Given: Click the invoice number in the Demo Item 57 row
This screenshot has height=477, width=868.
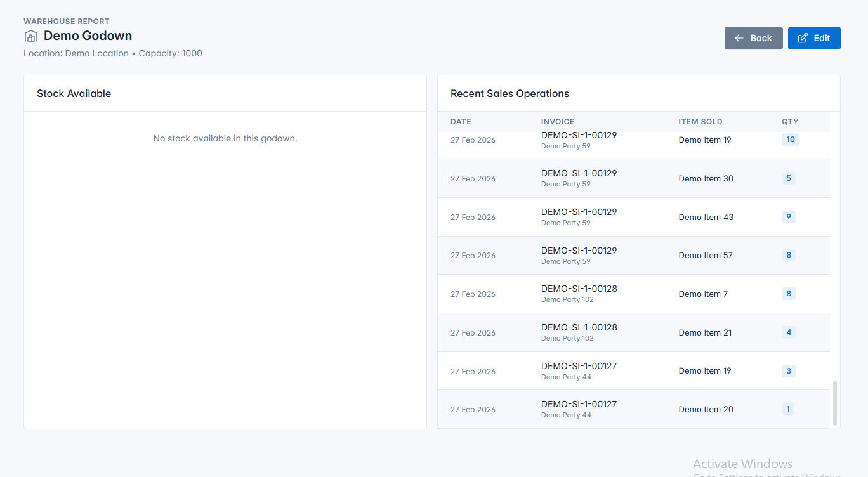Looking at the screenshot, I should 579,251.
